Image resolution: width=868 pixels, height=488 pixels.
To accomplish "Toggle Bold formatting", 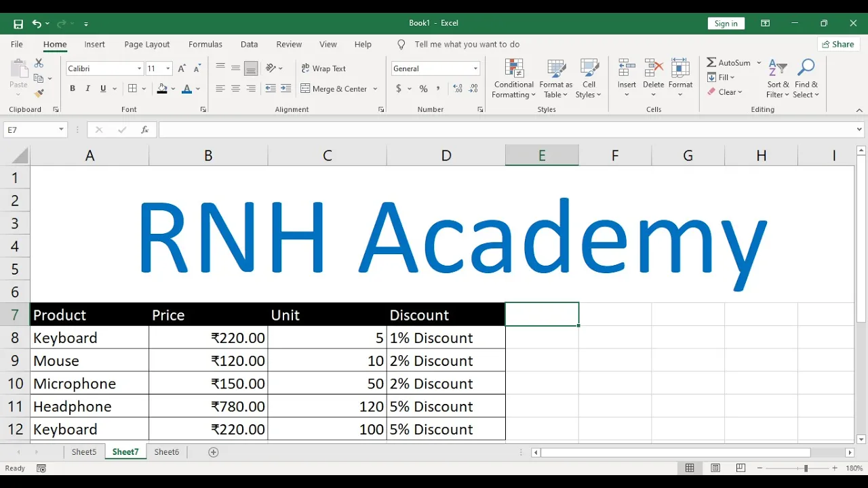I will (x=73, y=89).
